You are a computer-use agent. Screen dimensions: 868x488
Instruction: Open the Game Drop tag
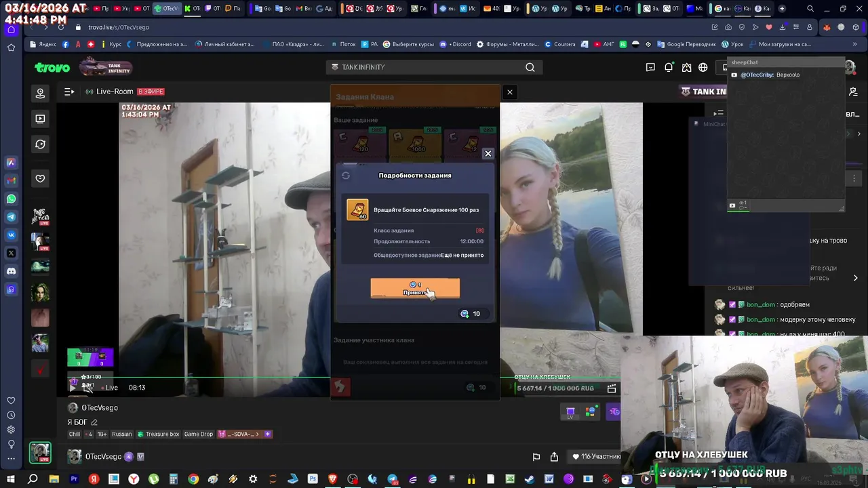point(198,434)
